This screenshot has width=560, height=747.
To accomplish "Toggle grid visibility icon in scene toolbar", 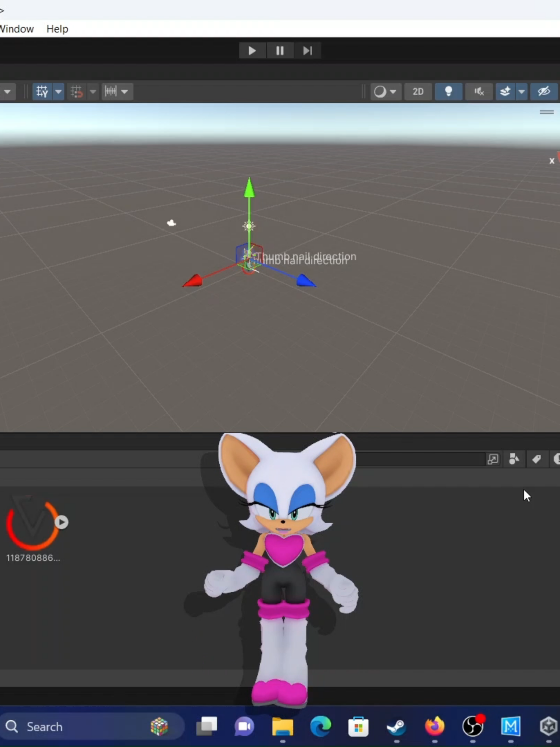I will (x=42, y=92).
